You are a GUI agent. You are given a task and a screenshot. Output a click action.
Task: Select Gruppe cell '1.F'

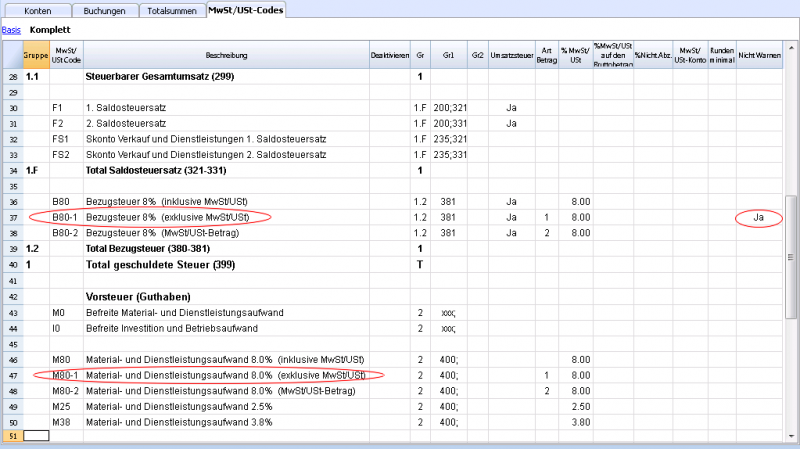(36, 170)
